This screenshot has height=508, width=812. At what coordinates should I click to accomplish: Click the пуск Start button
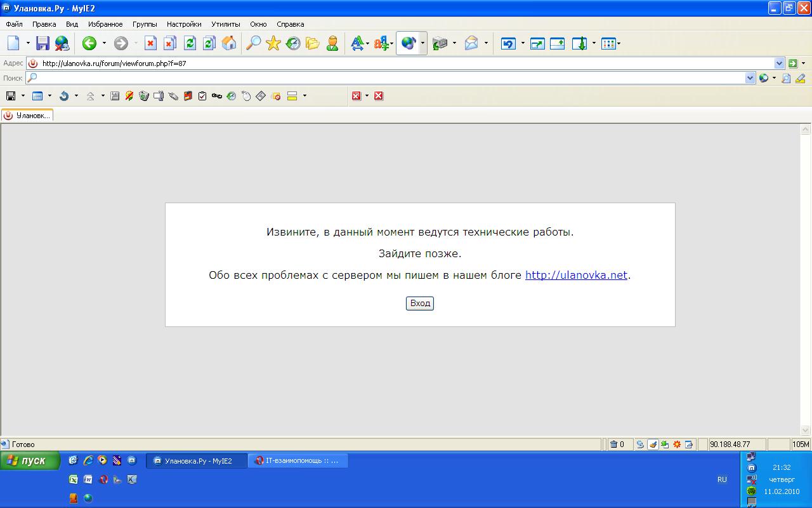click(x=30, y=461)
